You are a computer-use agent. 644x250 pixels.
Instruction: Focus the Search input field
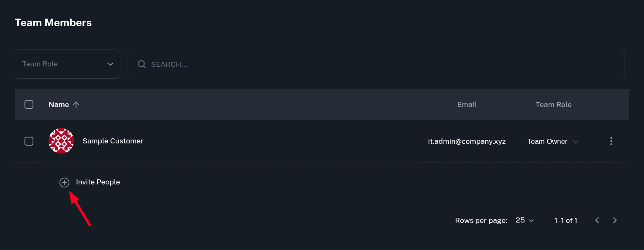380,64
